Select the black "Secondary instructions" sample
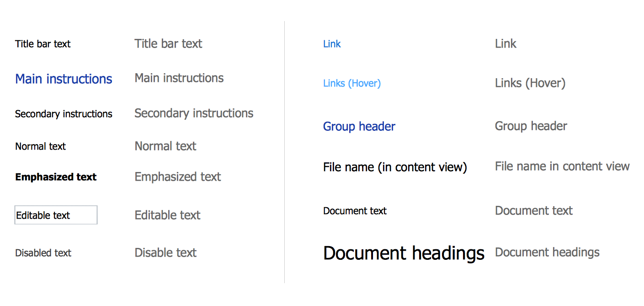 tap(64, 114)
